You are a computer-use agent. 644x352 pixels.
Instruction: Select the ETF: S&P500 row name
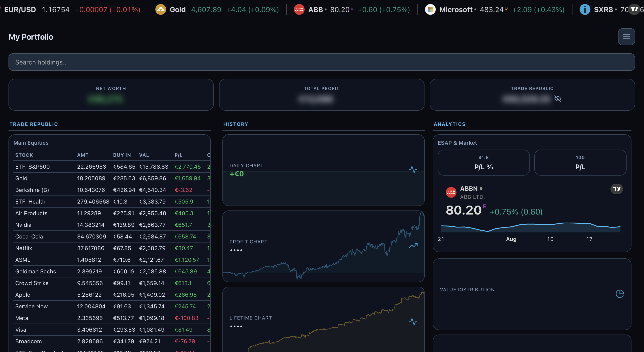32,167
